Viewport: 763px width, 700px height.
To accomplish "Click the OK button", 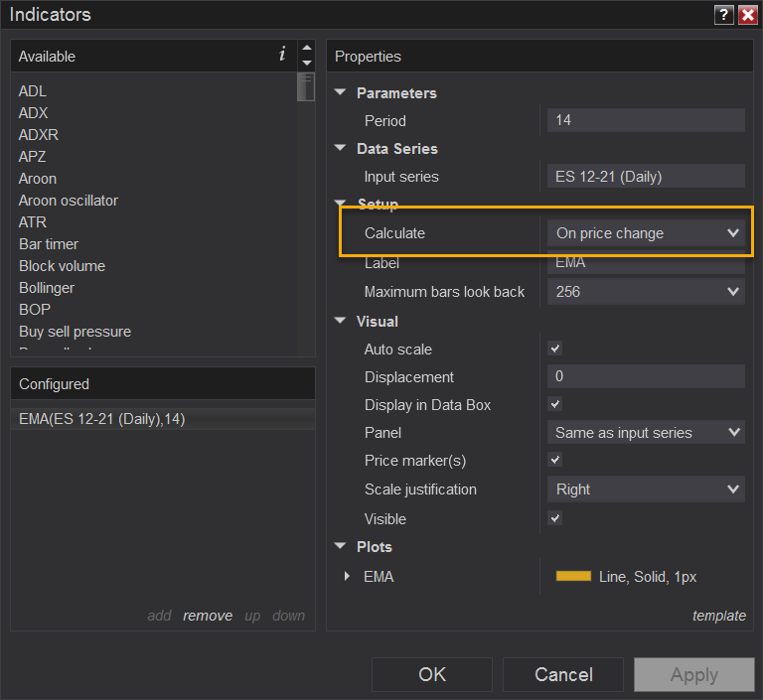I will pos(432,674).
